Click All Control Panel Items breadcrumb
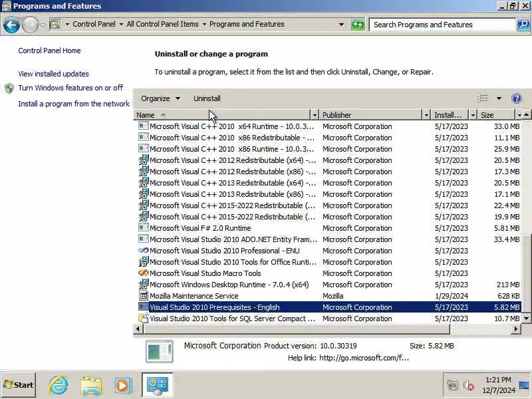 coord(162,24)
